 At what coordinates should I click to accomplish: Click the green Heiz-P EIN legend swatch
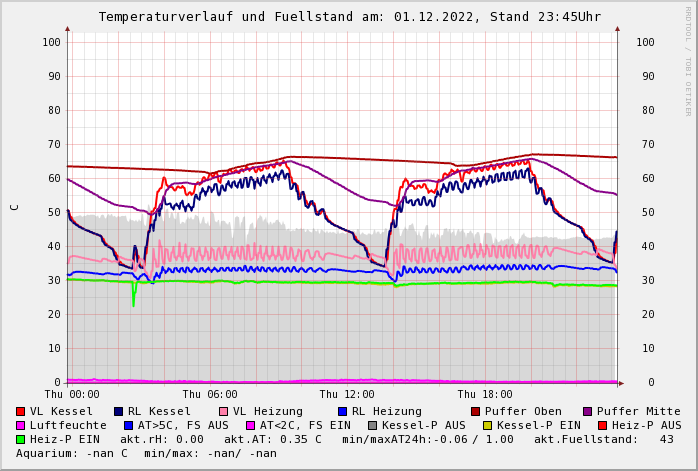pyautogui.click(x=21, y=440)
